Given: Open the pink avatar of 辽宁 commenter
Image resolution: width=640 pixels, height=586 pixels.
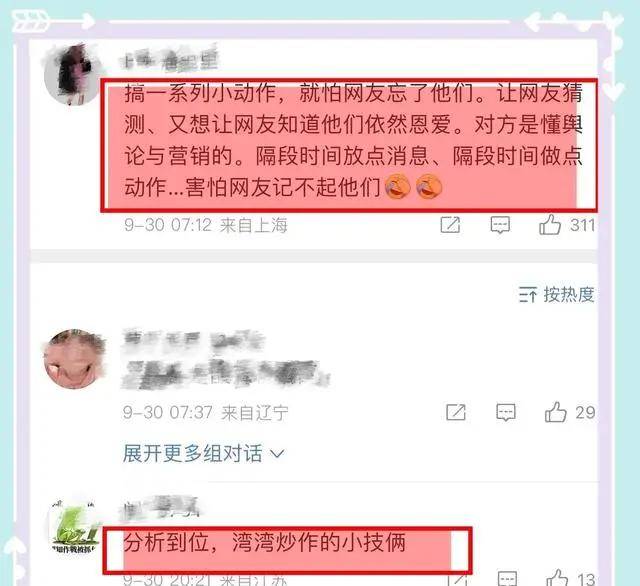Looking at the screenshot, I should point(74,359).
